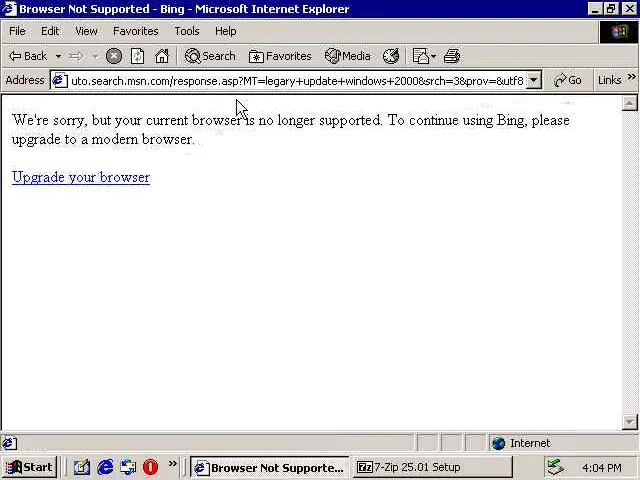Screen dimensions: 640x480
Task: Open the Favorites toolbar pane
Action: 280,56
